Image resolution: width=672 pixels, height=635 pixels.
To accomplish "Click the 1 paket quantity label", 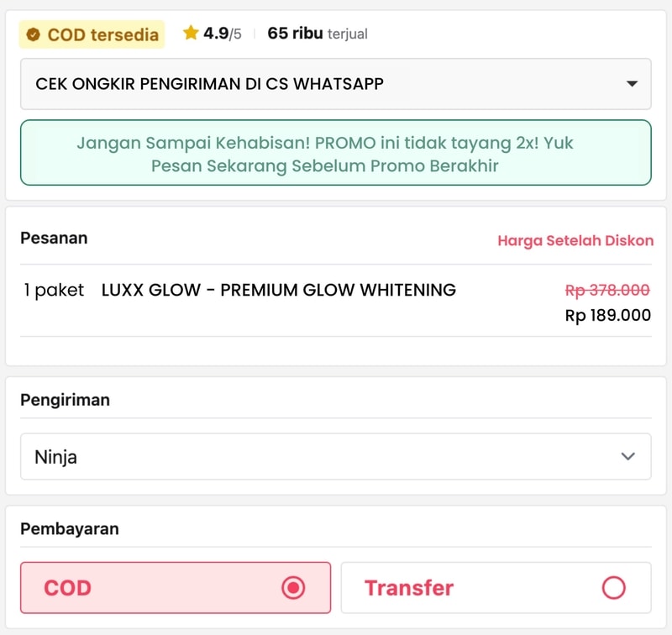I will pyautogui.click(x=54, y=290).
